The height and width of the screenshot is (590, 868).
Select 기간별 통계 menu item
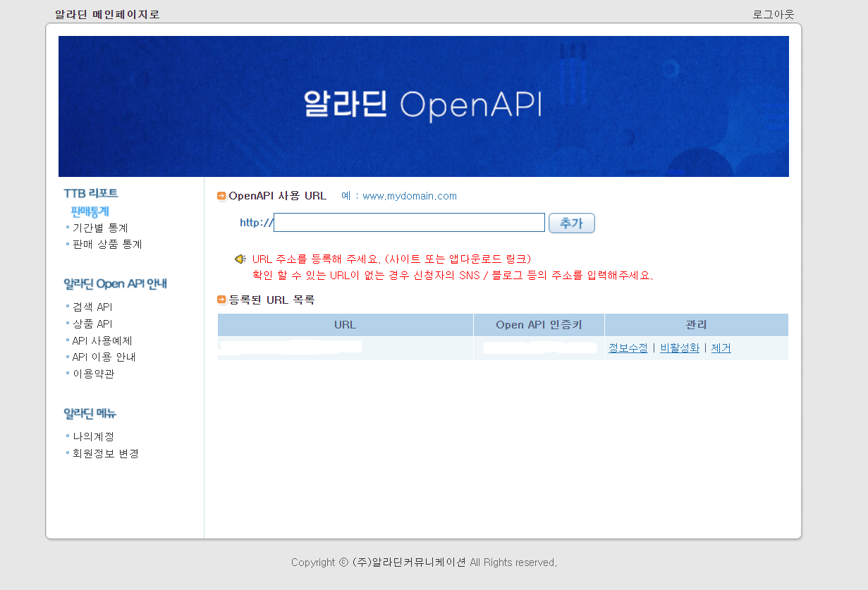click(x=100, y=228)
